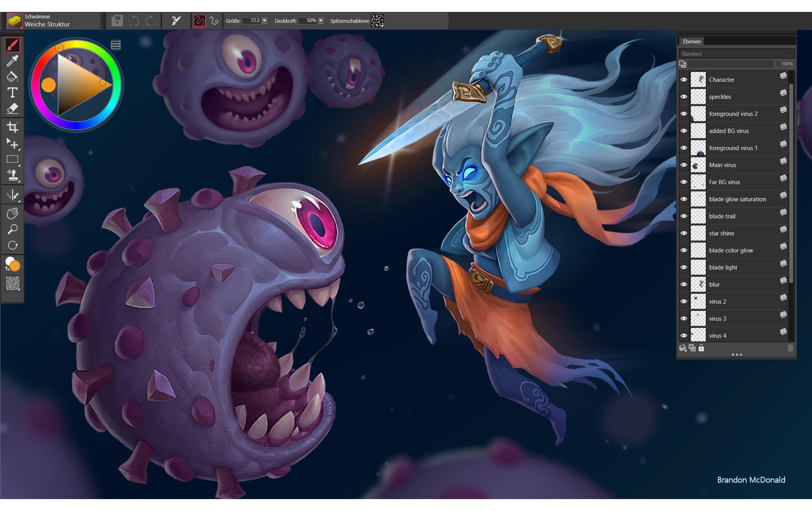Viewport: 812px width, 511px height.
Task: Delete layer with the trash icon
Action: [x=790, y=348]
